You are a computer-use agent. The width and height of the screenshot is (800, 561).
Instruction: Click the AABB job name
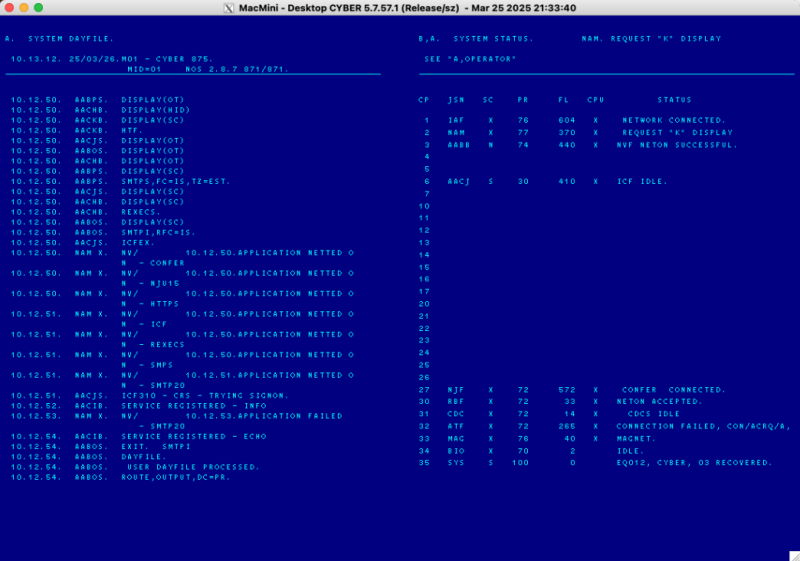pyautogui.click(x=459, y=145)
